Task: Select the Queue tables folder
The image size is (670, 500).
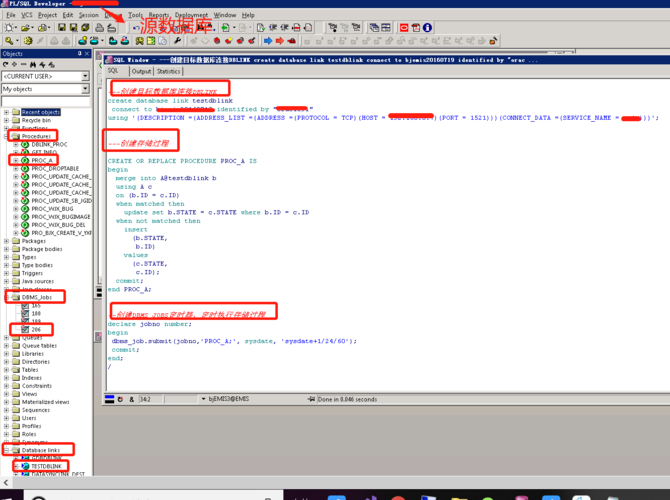Action: 39,345
